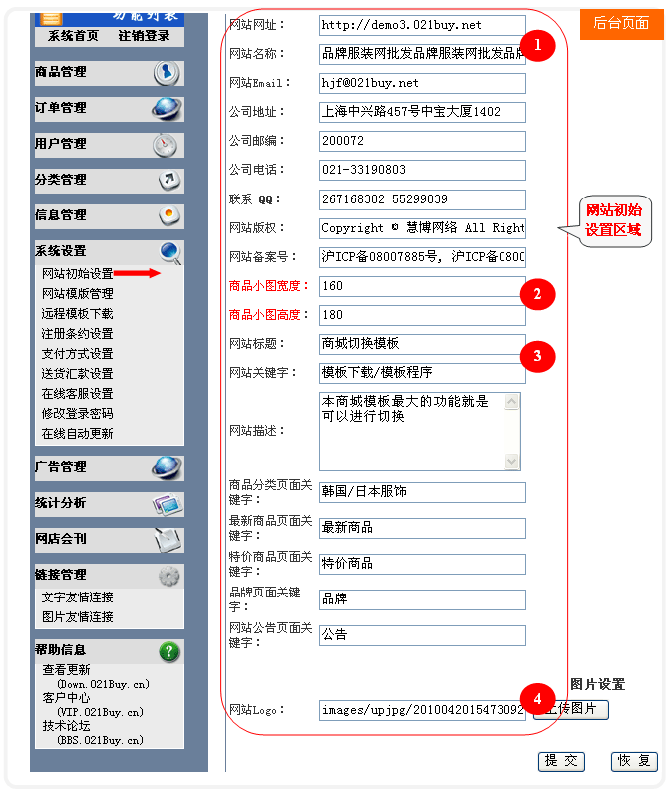The width and height of the screenshot is (672, 793).
Task: Open 文字友情连接 link
Action: (x=78, y=597)
